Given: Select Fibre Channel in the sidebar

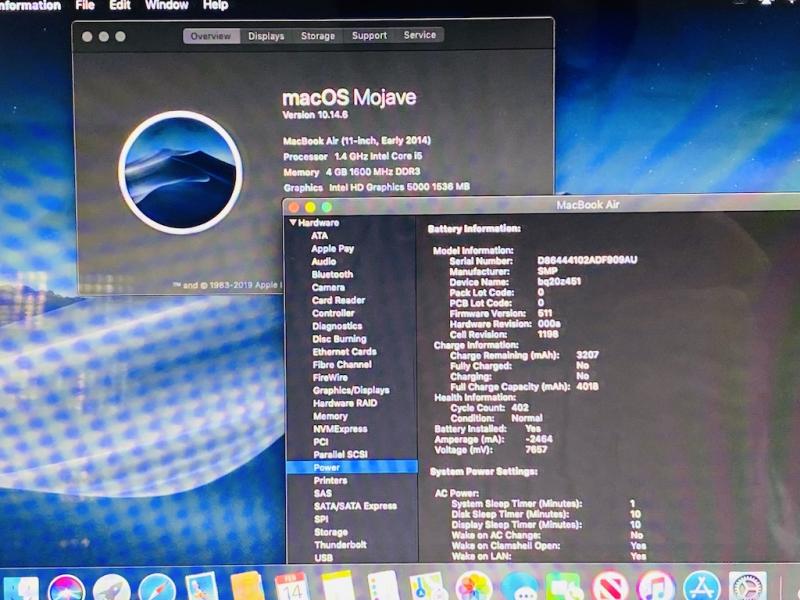Looking at the screenshot, I should click(x=342, y=364).
